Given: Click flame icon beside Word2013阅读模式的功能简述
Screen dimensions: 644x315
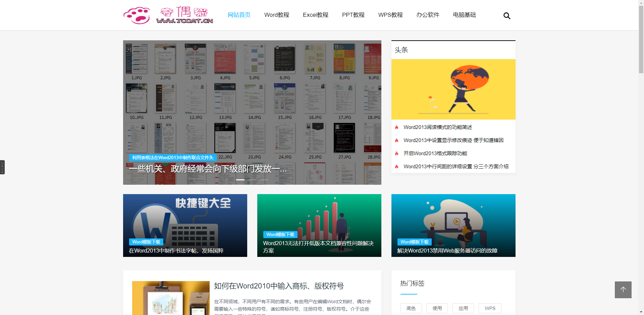Looking at the screenshot, I should 396,127.
